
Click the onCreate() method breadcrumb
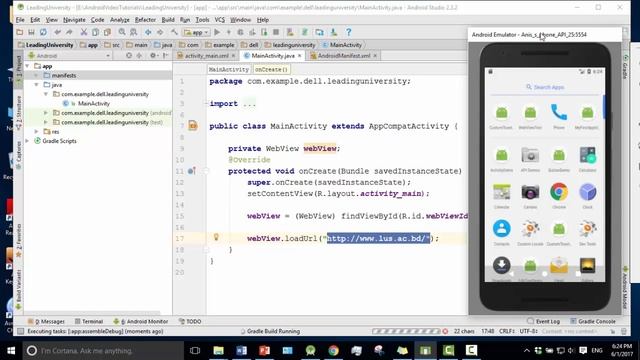pos(271,69)
